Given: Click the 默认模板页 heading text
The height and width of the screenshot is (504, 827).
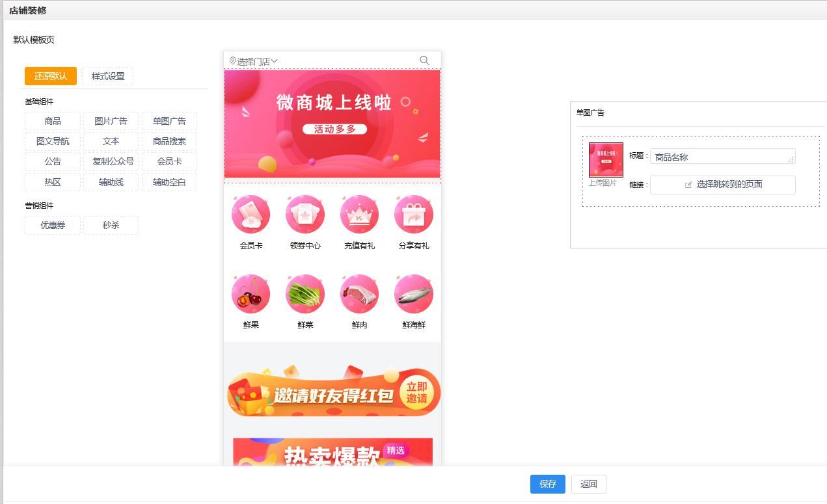Looking at the screenshot, I should (x=34, y=40).
